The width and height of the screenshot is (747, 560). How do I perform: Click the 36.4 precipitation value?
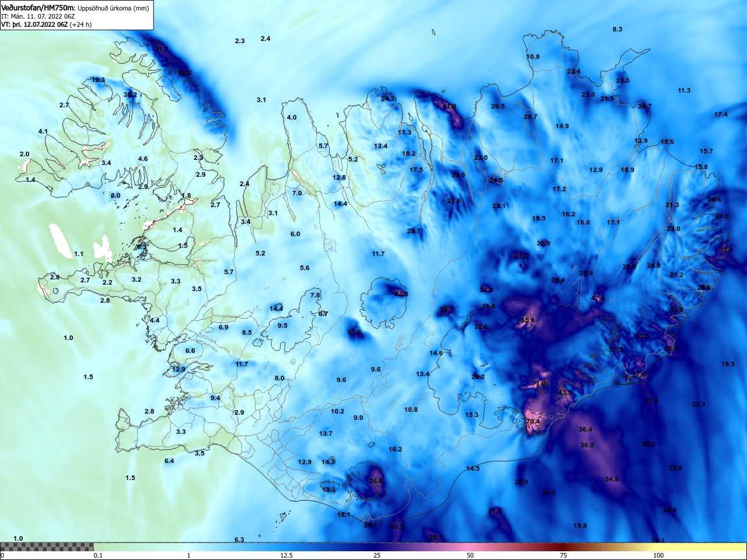coord(585,429)
